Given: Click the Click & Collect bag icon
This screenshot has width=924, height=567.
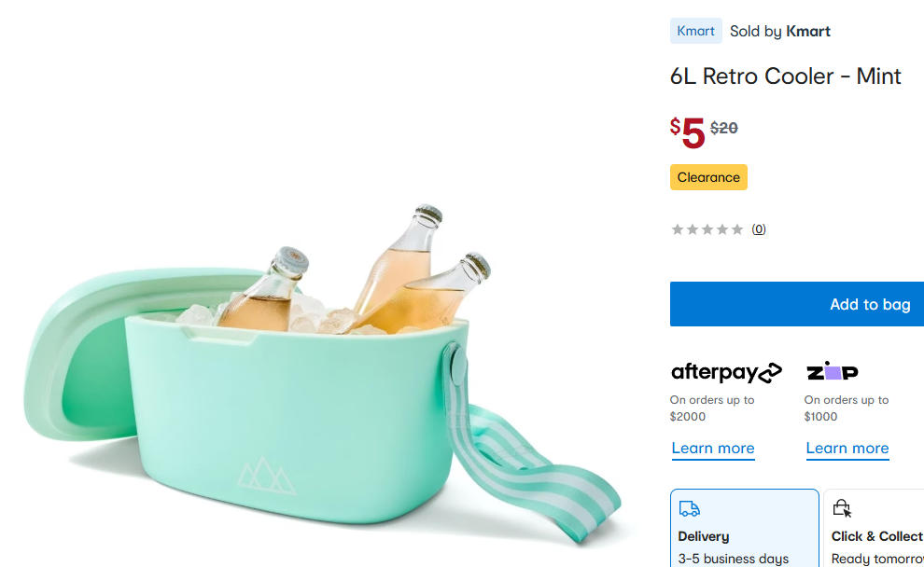Looking at the screenshot, I should click(x=842, y=508).
